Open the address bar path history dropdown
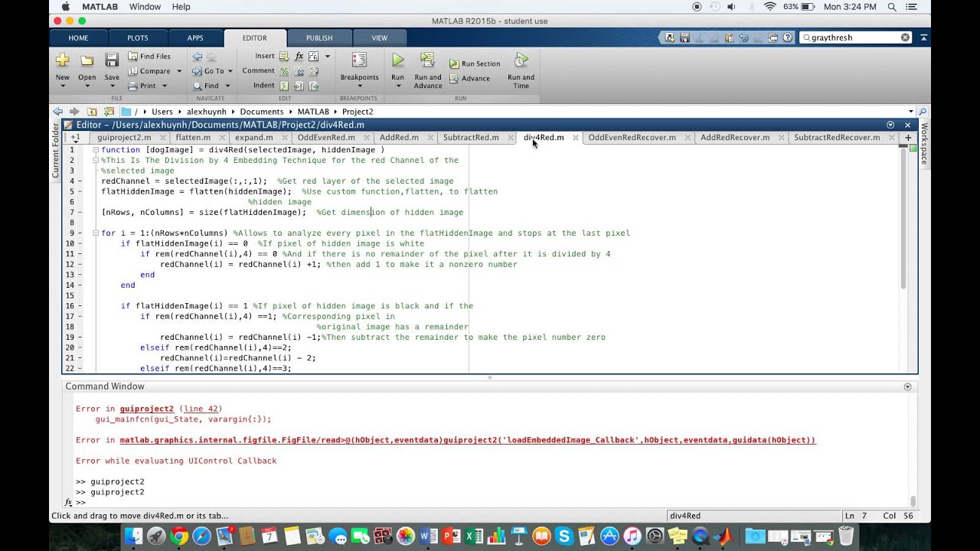 coord(910,112)
